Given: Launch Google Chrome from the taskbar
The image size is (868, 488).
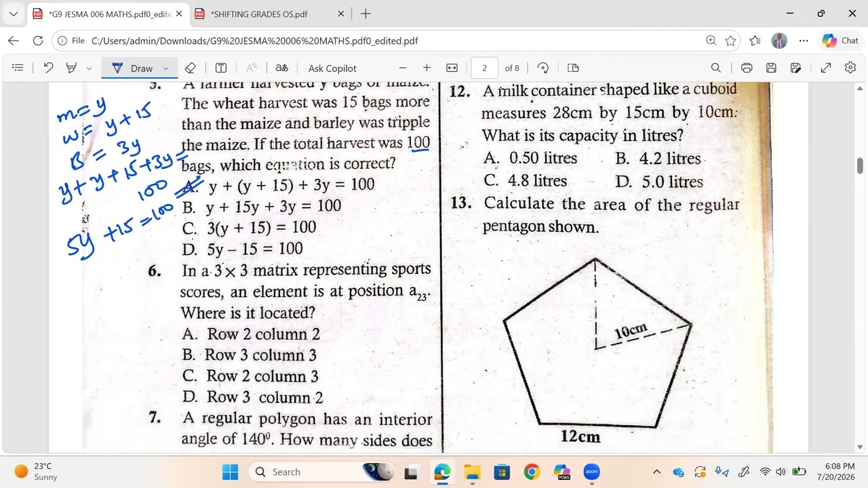Looking at the screenshot, I should pos(532,472).
